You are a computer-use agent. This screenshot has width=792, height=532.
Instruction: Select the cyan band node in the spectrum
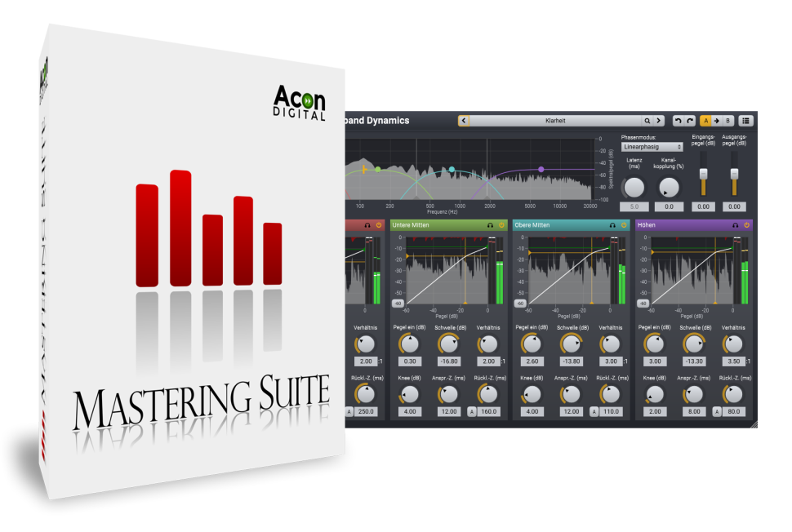452,170
